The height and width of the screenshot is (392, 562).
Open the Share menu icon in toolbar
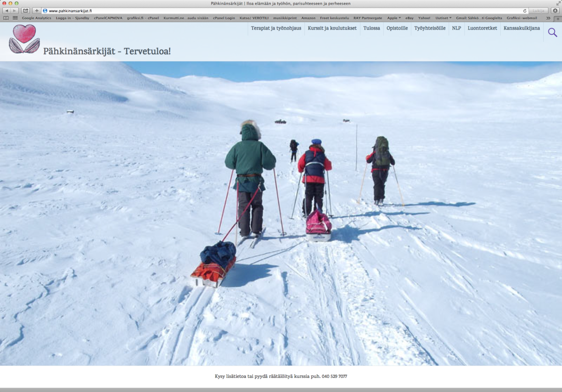pos(25,10)
